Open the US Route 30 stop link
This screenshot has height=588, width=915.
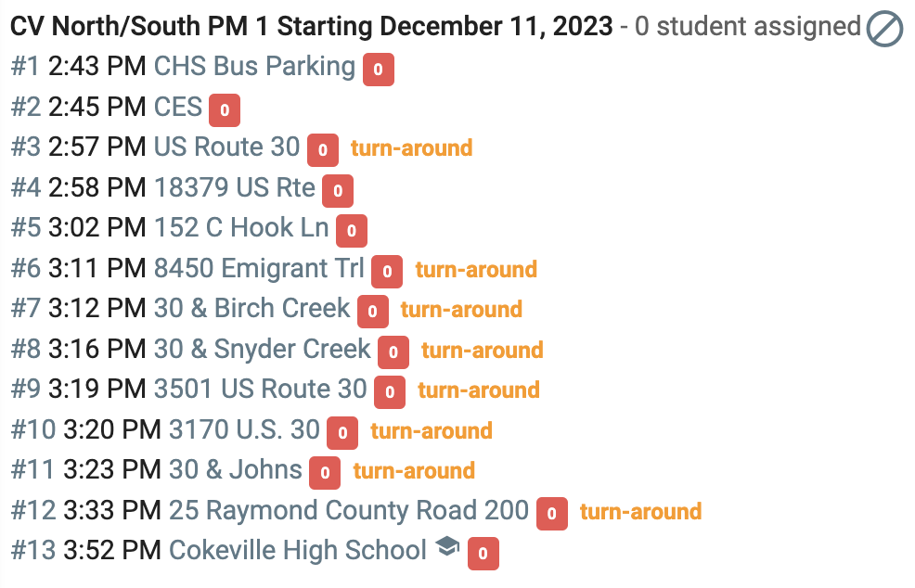[227, 147]
